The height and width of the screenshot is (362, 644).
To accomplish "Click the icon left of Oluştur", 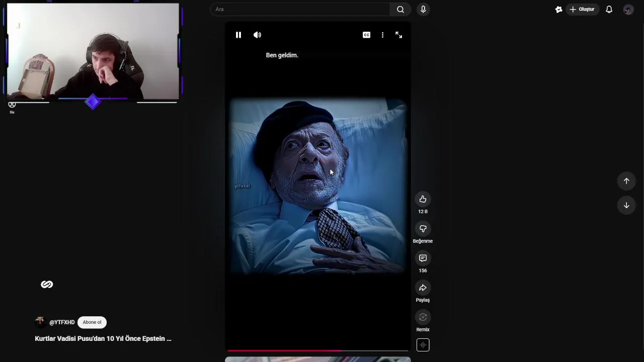I will tap(558, 9).
